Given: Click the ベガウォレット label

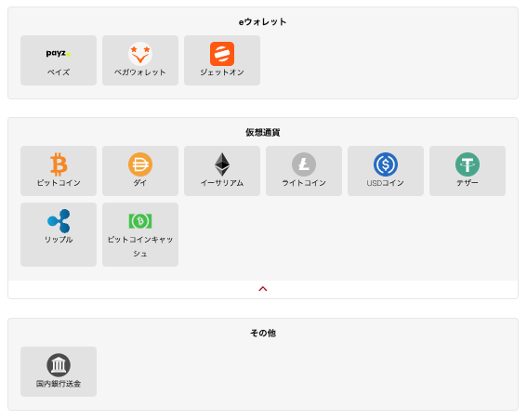Looking at the screenshot, I should [x=140, y=72].
